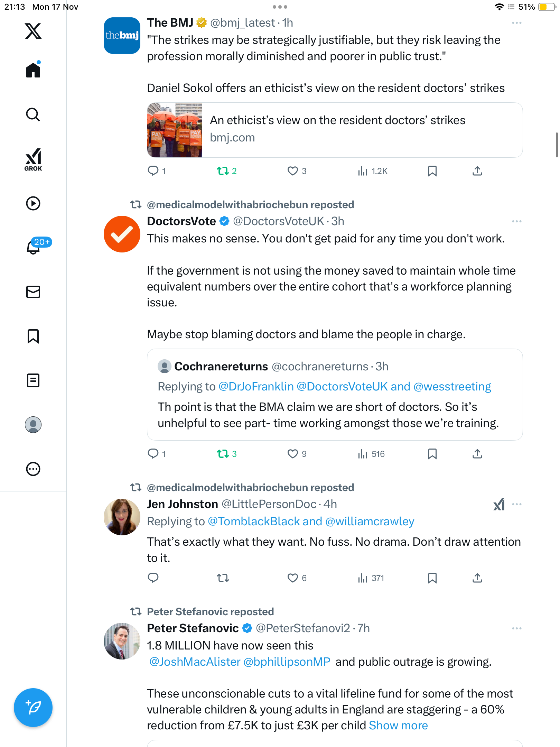Open the sidebar Bookmarks icon
560x747 pixels.
coord(33,336)
